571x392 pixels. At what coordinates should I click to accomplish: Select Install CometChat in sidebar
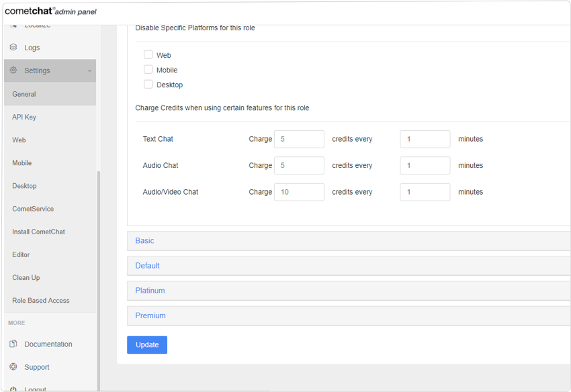[38, 232]
